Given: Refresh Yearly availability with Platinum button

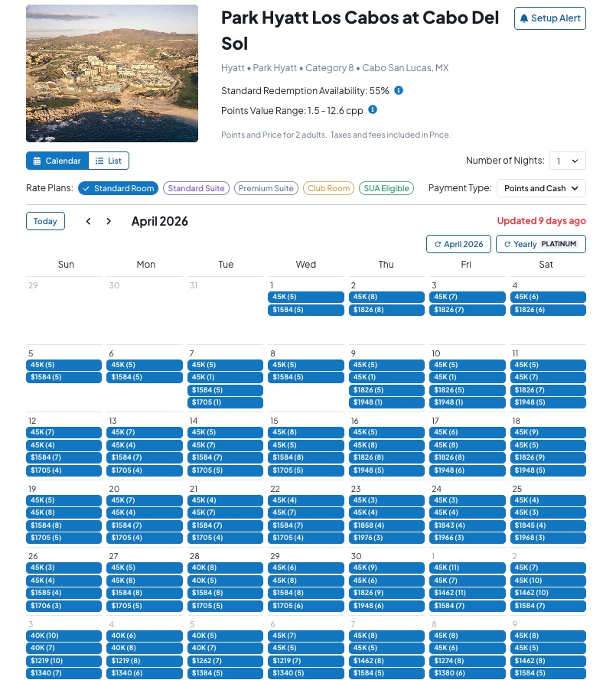Looking at the screenshot, I should pyautogui.click(x=540, y=244).
